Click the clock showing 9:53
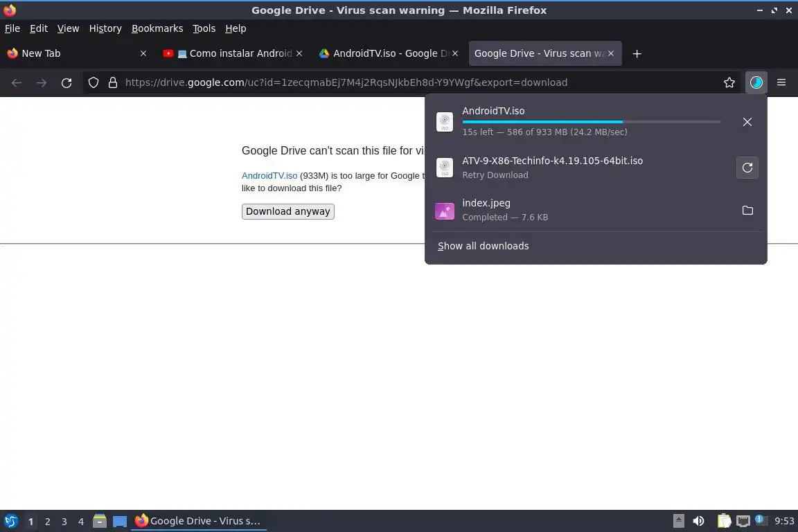 (783, 521)
